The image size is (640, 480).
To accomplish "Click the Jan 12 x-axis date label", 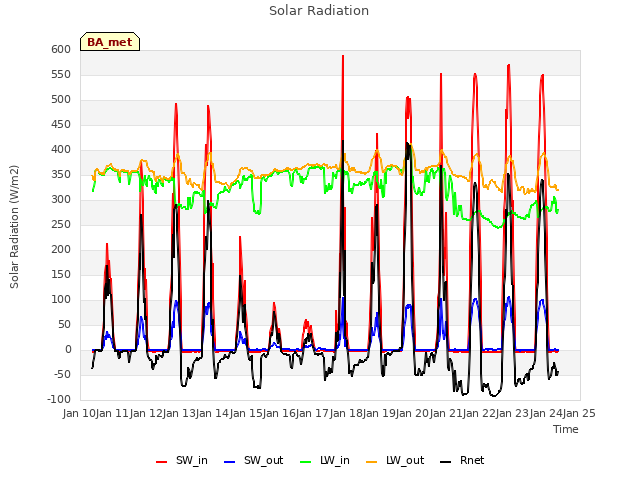I will [x=146, y=414].
